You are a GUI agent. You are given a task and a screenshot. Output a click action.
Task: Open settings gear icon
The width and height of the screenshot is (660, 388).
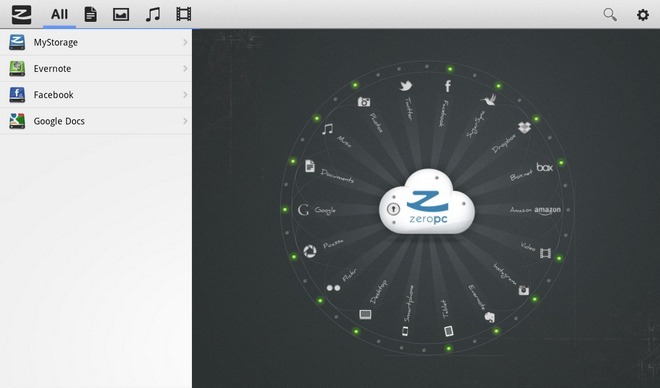pos(642,15)
